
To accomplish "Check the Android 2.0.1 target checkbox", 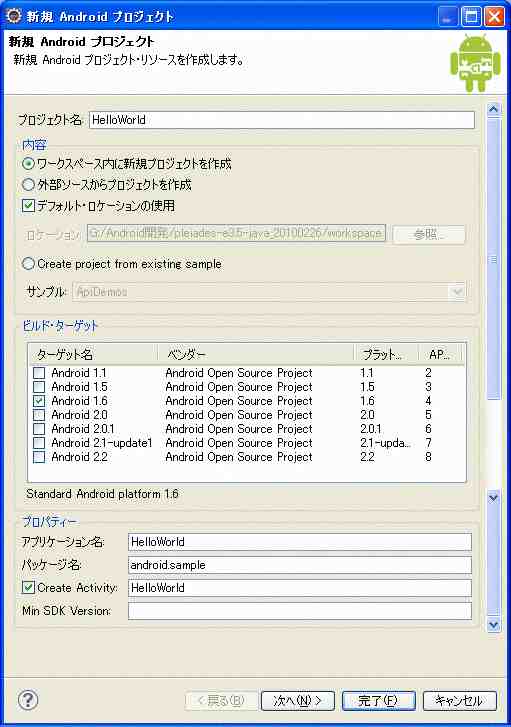I will (x=39, y=429).
